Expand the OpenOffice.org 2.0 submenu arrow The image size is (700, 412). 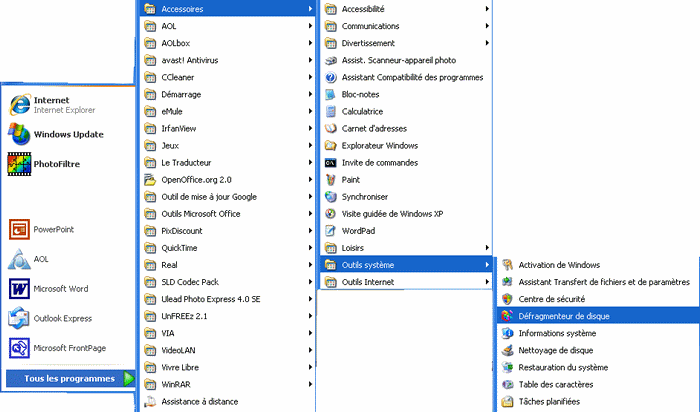point(311,179)
